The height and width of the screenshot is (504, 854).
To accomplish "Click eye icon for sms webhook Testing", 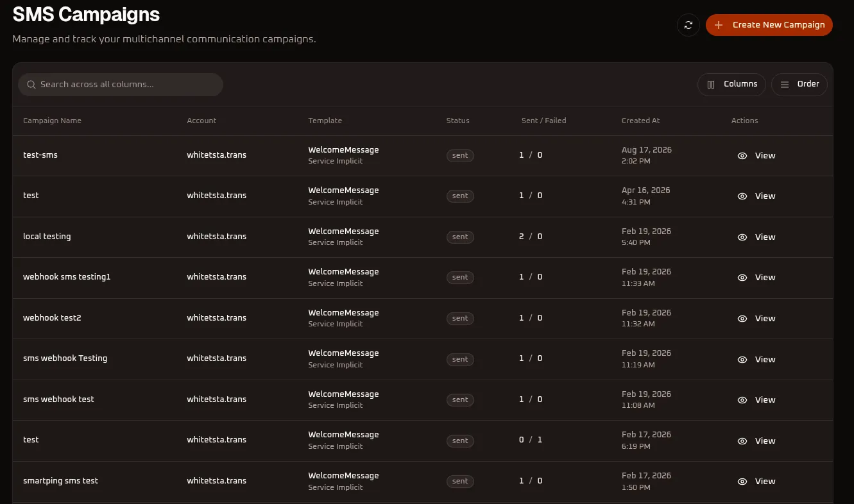I will [x=742, y=360].
